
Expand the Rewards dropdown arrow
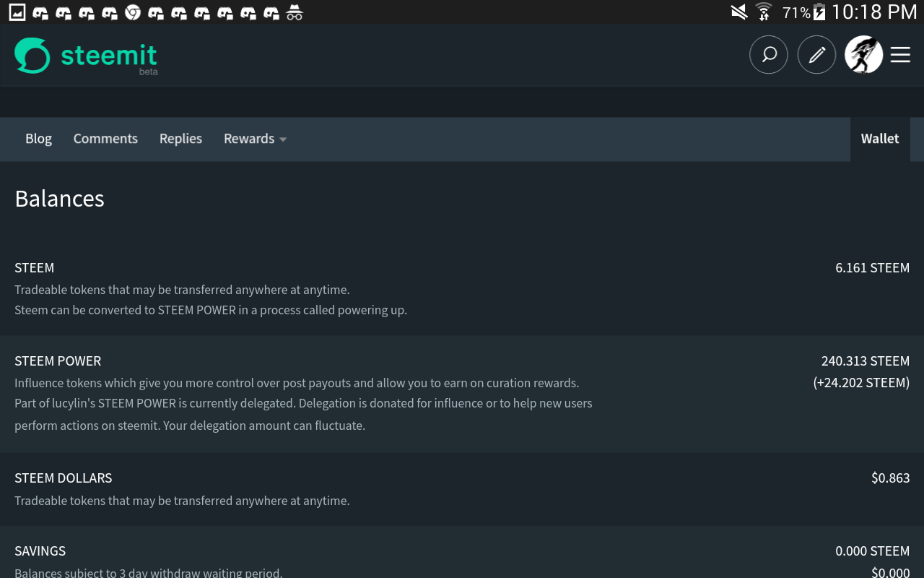point(283,139)
